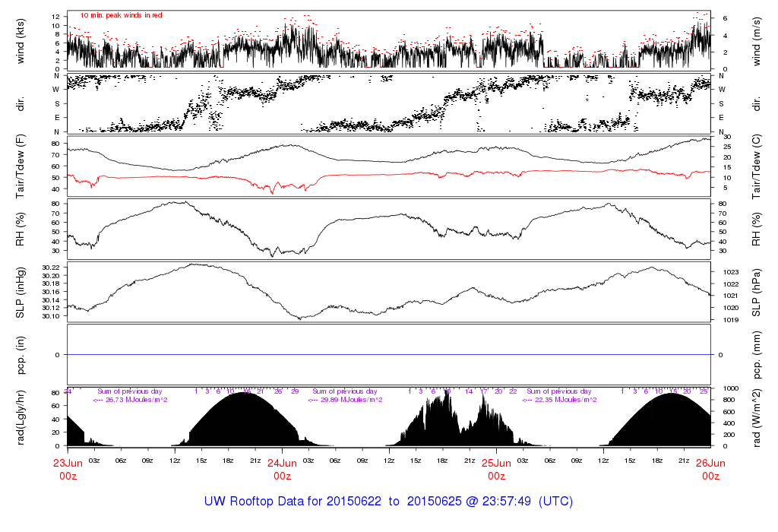This screenshot has width=778, height=532.
Task: Jump to the 24Jun 00z date marker
Action: pos(282,468)
